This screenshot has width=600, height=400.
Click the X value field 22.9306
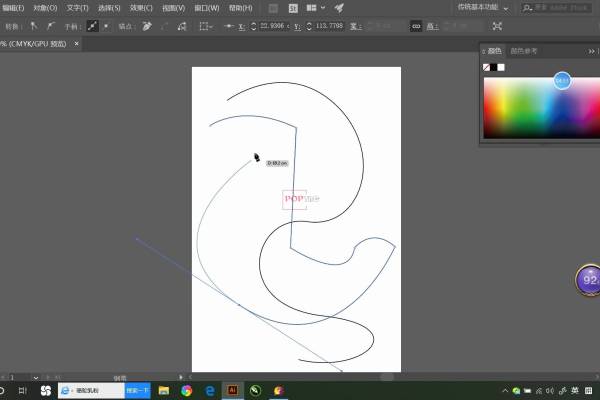[x=272, y=26]
